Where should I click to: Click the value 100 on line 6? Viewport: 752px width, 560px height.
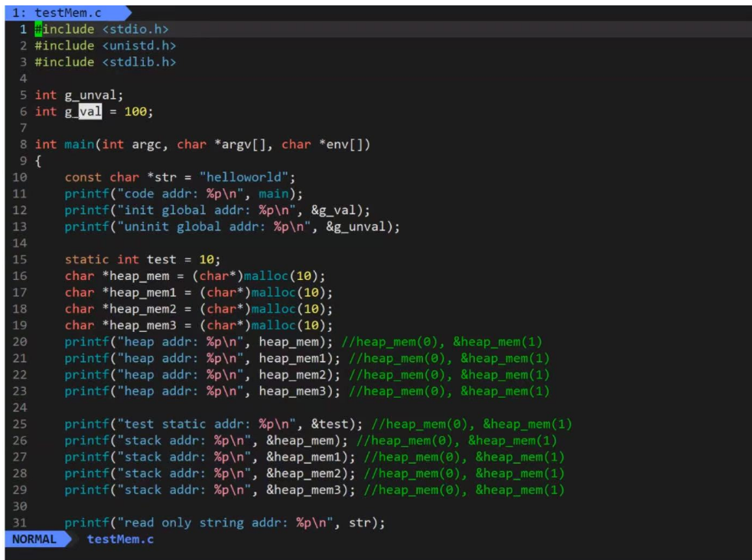point(135,112)
